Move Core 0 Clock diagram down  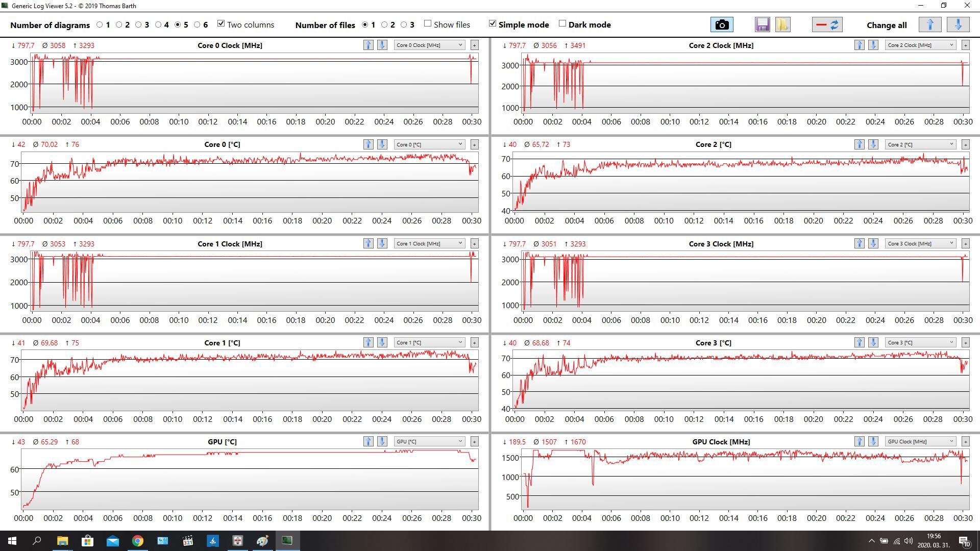point(382,45)
